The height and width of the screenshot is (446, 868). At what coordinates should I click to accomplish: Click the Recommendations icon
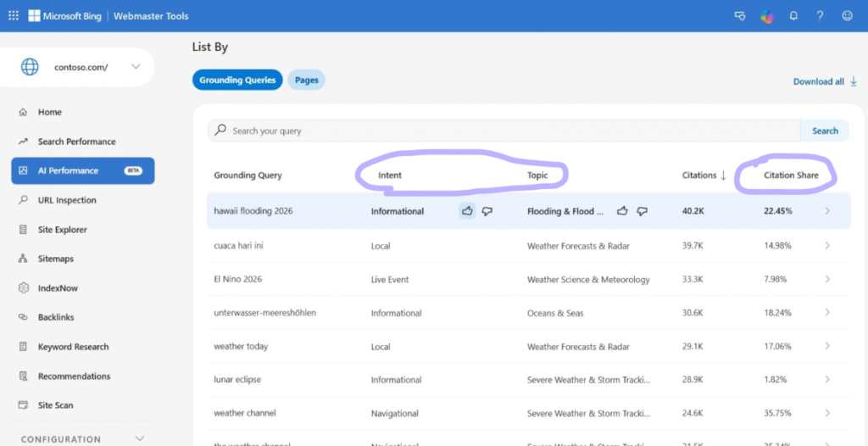coord(23,376)
